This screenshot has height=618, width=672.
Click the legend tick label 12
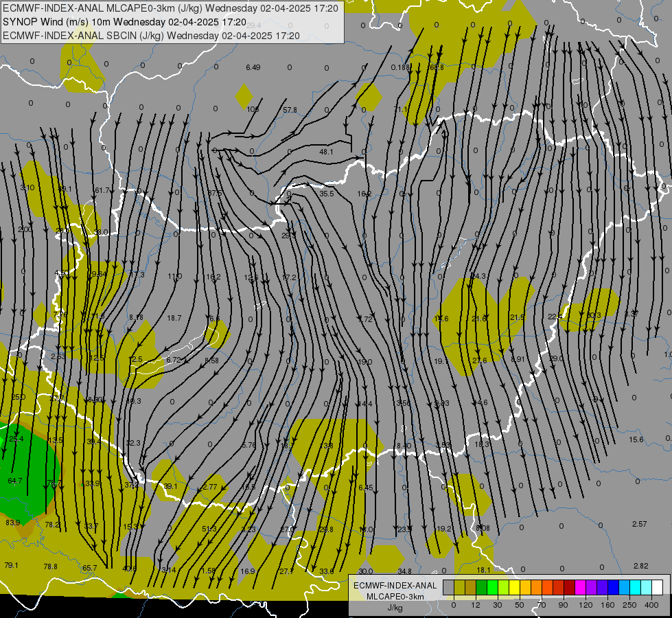(x=476, y=605)
